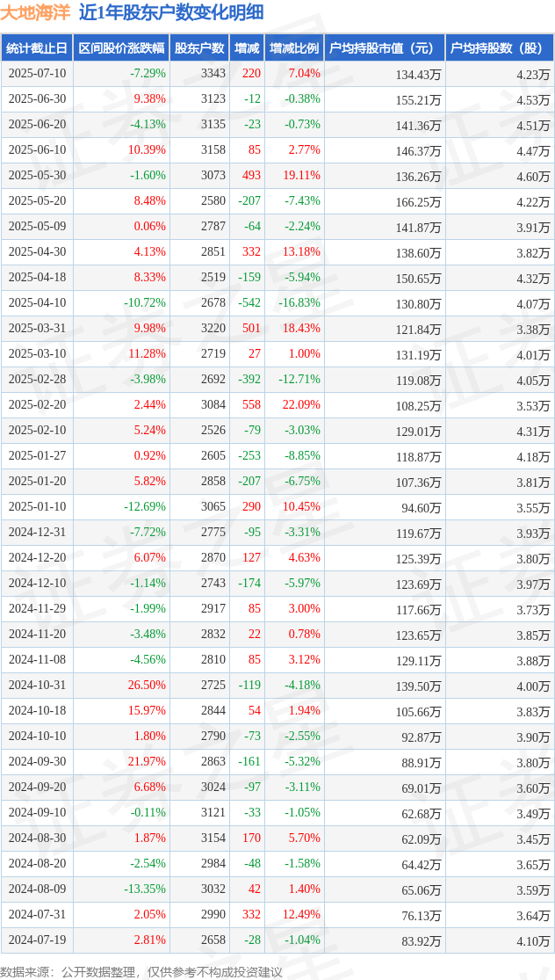Click the 增减比例 column header
This screenshot has width=555, height=980.
click(x=294, y=48)
